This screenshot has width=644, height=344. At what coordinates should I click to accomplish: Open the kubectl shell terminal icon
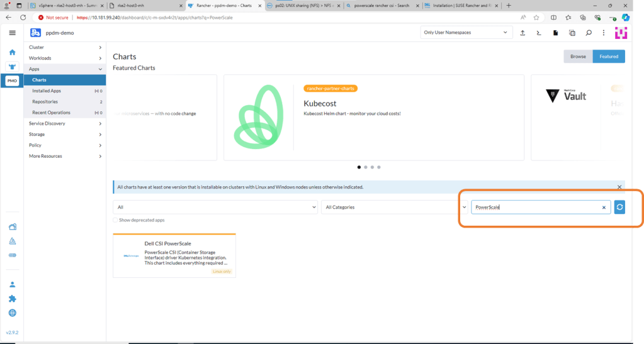(x=539, y=33)
